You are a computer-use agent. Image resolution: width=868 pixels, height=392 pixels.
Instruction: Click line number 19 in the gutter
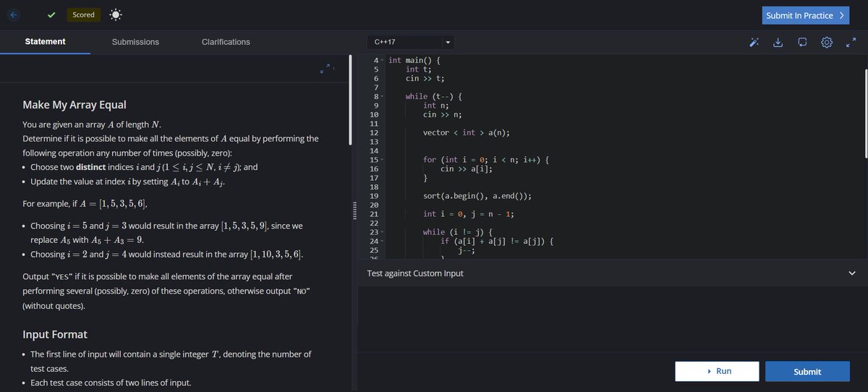(x=374, y=196)
